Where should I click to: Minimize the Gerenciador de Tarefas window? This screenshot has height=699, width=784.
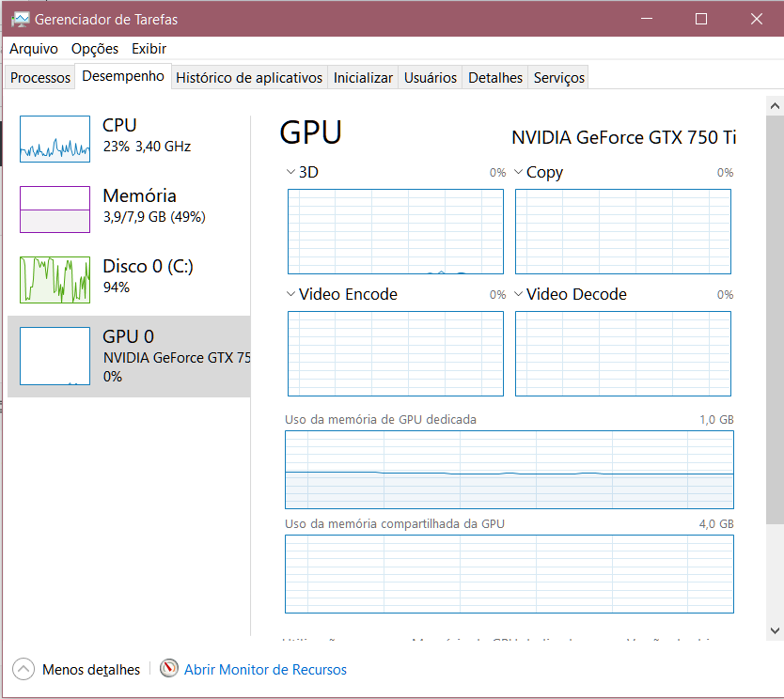pyautogui.click(x=647, y=19)
